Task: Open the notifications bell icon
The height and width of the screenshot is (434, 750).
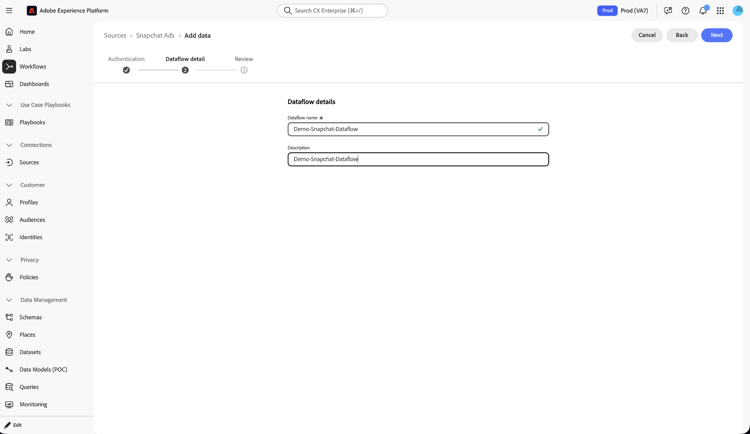Action: (703, 11)
